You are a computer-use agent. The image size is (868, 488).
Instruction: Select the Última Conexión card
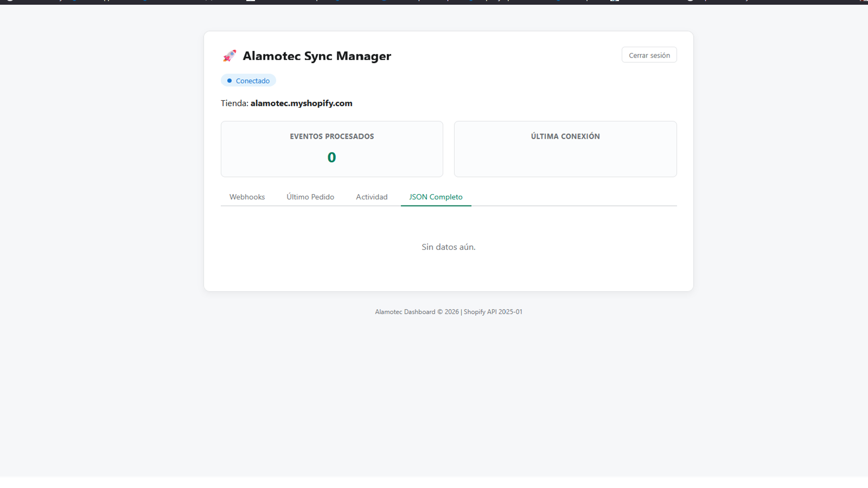(x=565, y=149)
